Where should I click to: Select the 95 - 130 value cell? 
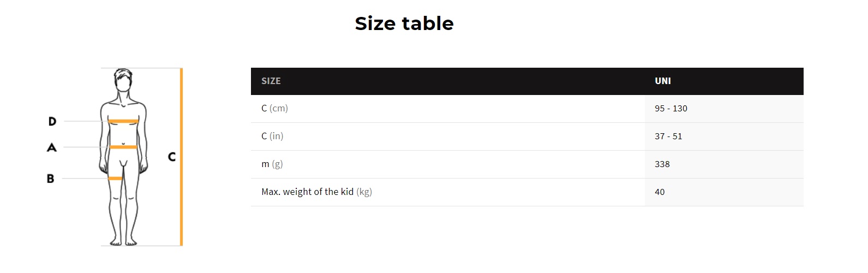(671, 108)
